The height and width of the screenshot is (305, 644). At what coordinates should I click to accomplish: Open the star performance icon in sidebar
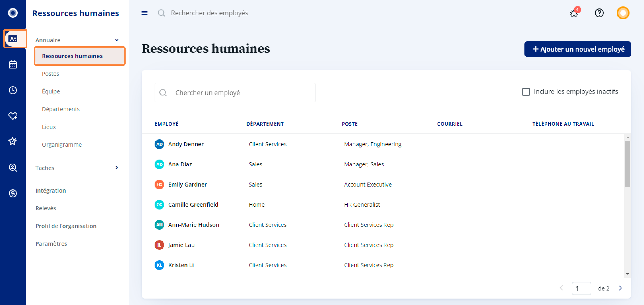tap(13, 141)
